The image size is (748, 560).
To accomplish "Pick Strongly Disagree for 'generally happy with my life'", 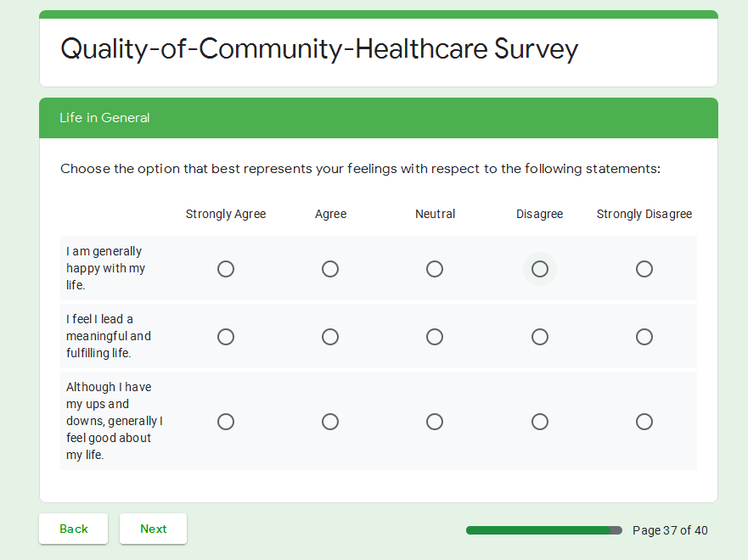I will [x=644, y=269].
